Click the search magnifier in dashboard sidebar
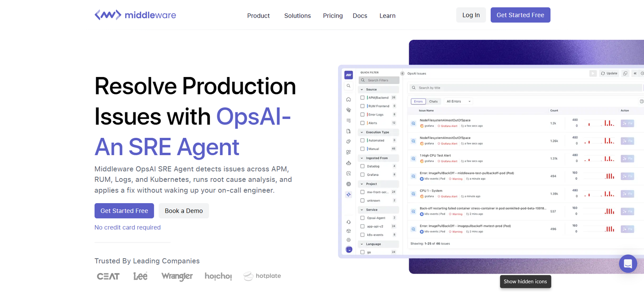This screenshot has height=293, width=644. click(349, 86)
